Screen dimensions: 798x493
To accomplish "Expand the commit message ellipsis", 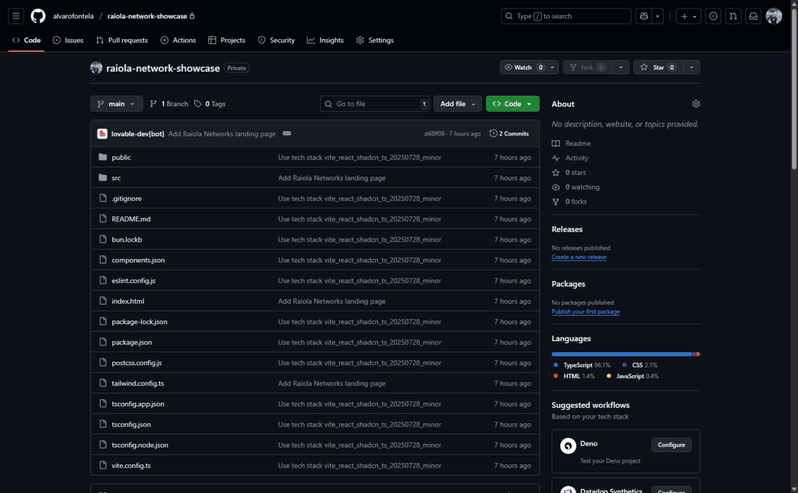I will 287,133.
